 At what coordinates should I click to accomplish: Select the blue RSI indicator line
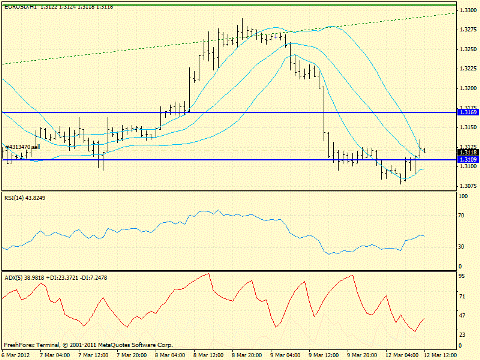click(x=213, y=232)
